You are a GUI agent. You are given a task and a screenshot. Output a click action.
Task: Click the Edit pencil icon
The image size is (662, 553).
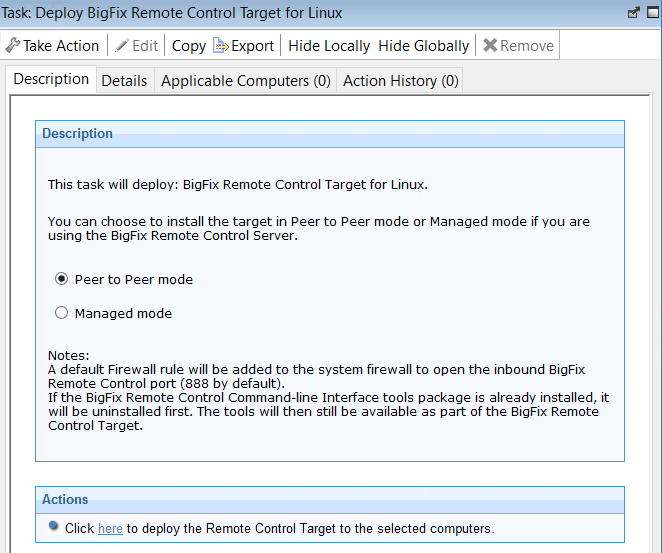click(x=122, y=46)
